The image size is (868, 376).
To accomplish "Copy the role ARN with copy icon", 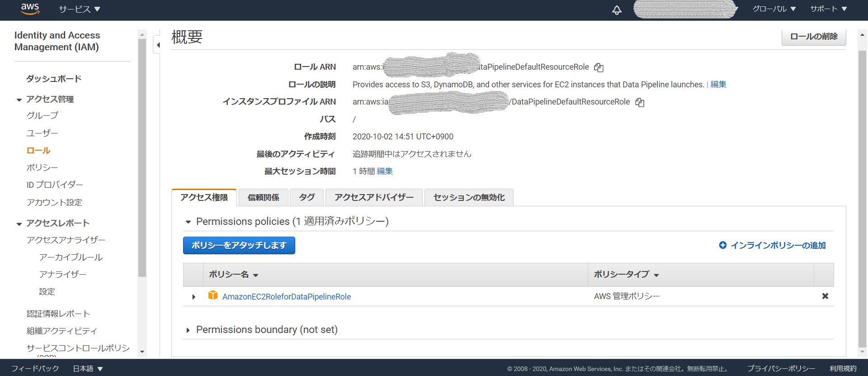I will 599,67.
